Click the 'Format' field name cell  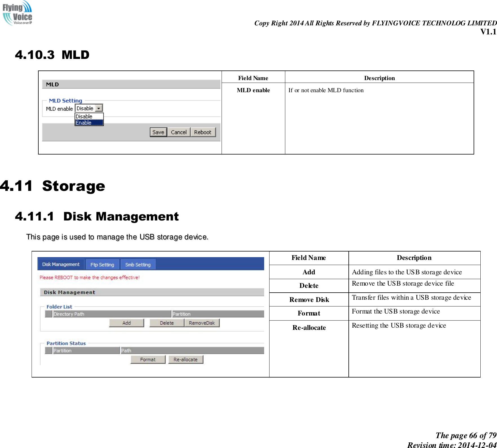click(x=309, y=313)
